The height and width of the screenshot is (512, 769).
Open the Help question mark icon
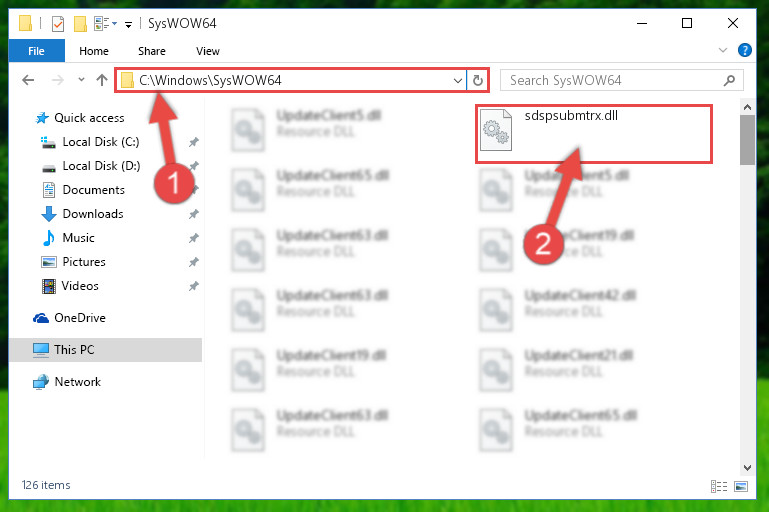744,50
